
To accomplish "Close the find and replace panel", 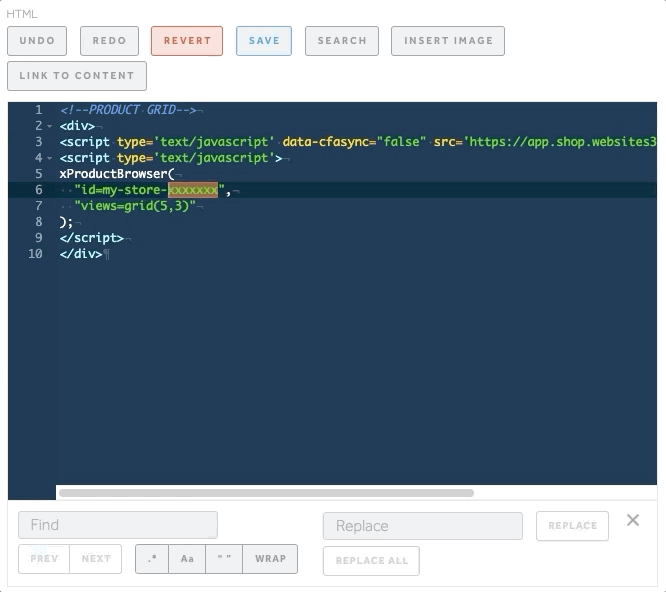I will (x=633, y=520).
